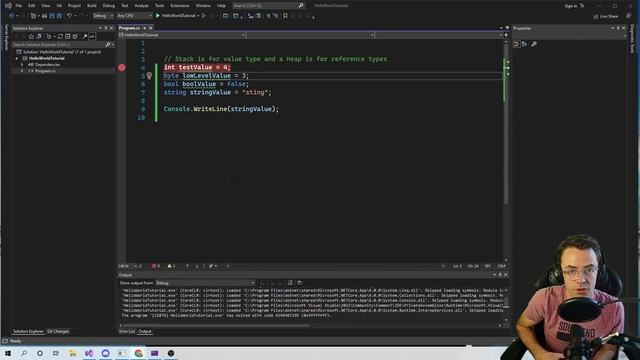Click the Save toolbar icon

(x=52, y=16)
